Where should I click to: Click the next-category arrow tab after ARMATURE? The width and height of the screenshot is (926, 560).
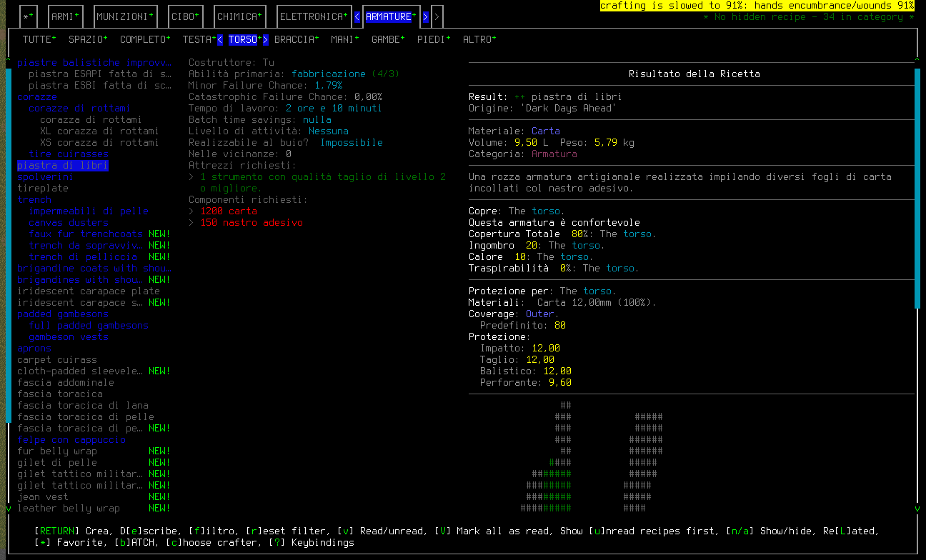point(437,16)
